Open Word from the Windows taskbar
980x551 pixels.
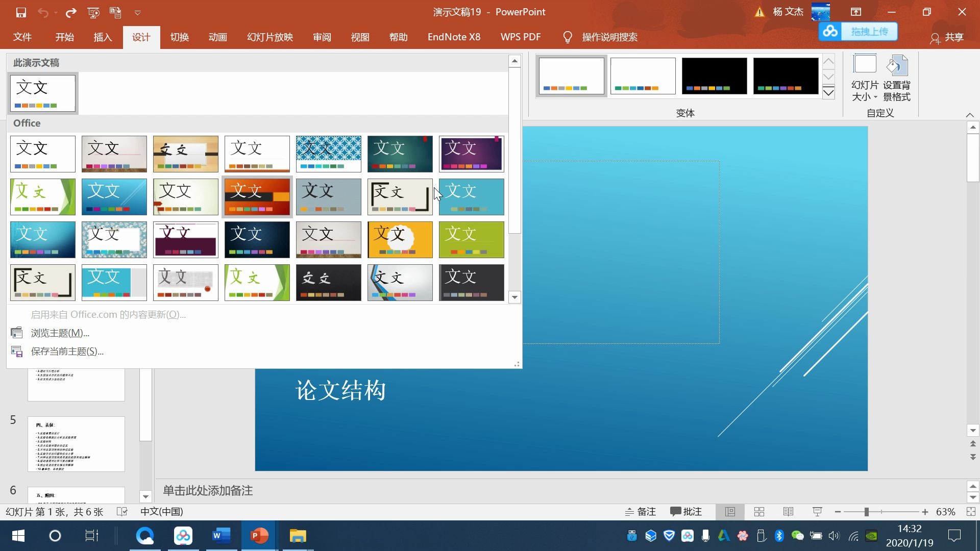coord(221,536)
